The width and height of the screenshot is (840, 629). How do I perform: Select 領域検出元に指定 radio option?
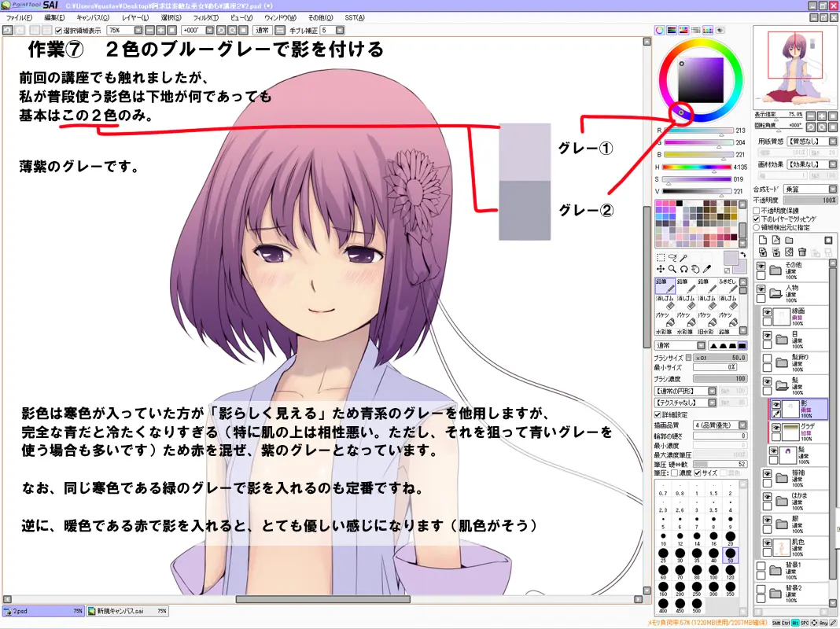coord(757,227)
